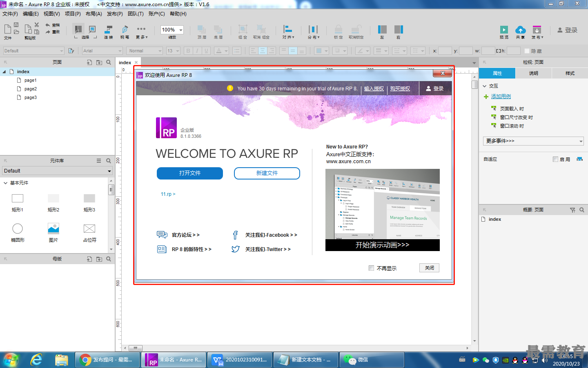
Task: Click the Undo (撤销) arrow
Action: pos(48,25)
